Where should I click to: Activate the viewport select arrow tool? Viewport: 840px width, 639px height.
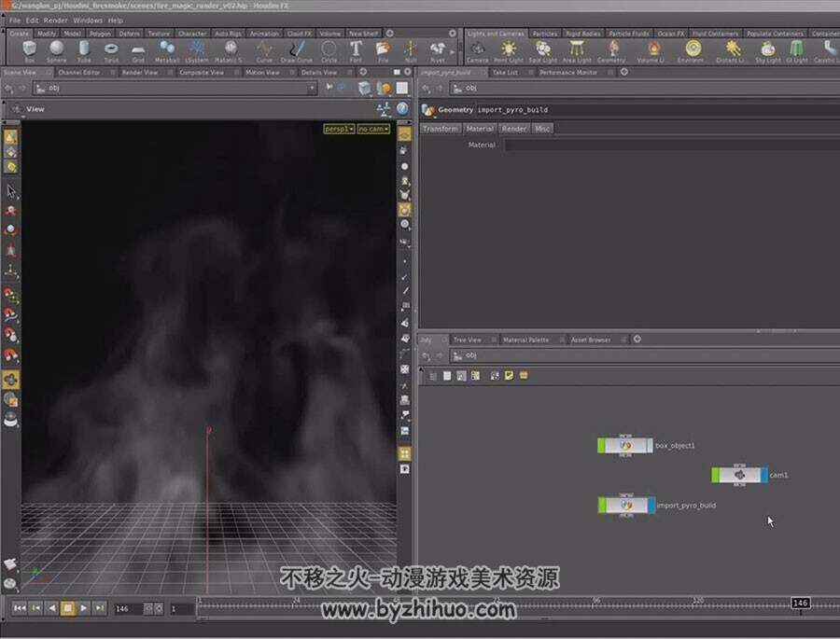(x=10, y=191)
